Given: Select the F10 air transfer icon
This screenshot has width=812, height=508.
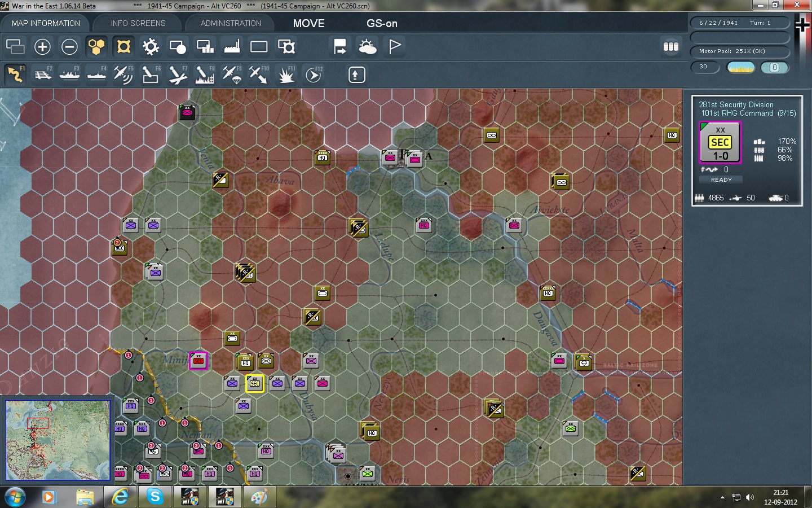Looking at the screenshot, I should coord(259,75).
